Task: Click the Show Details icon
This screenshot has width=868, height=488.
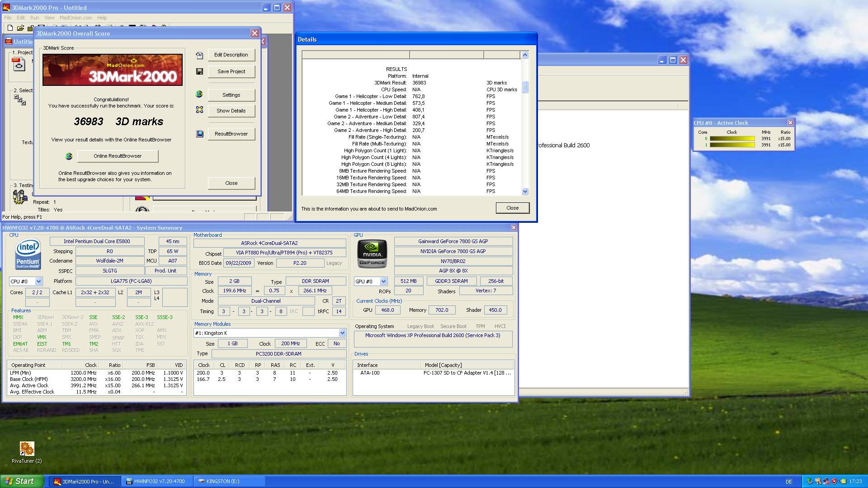Action: coord(199,110)
